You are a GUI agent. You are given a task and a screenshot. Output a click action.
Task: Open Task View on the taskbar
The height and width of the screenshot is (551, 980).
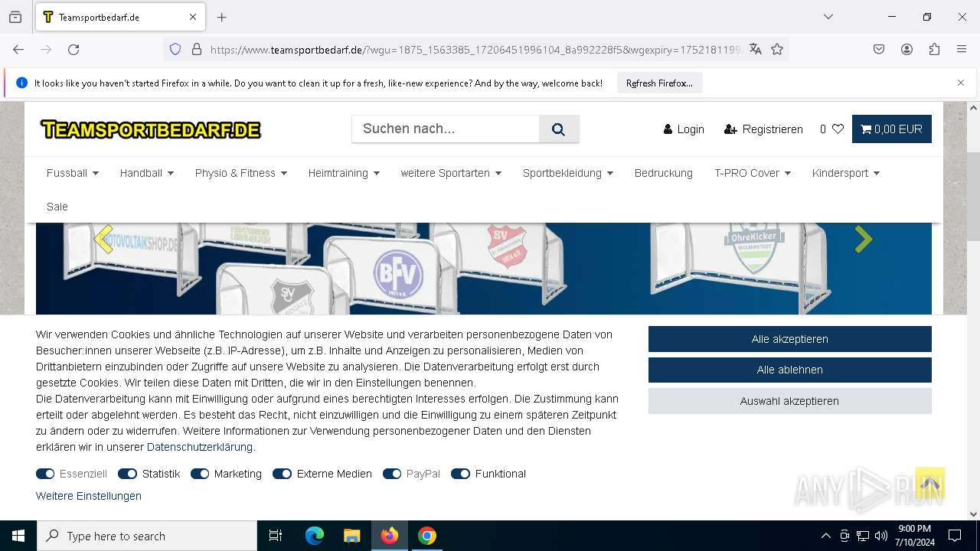[x=276, y=536]
